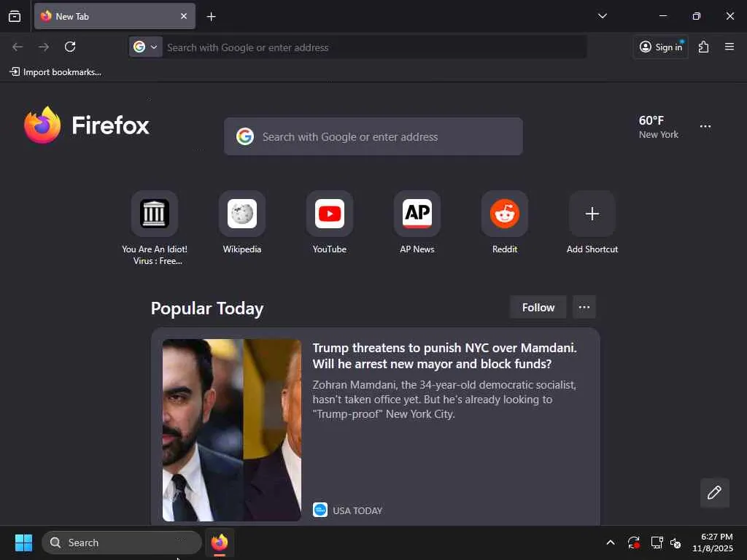Open Firefox from the taskbar

tap(220, 542)
